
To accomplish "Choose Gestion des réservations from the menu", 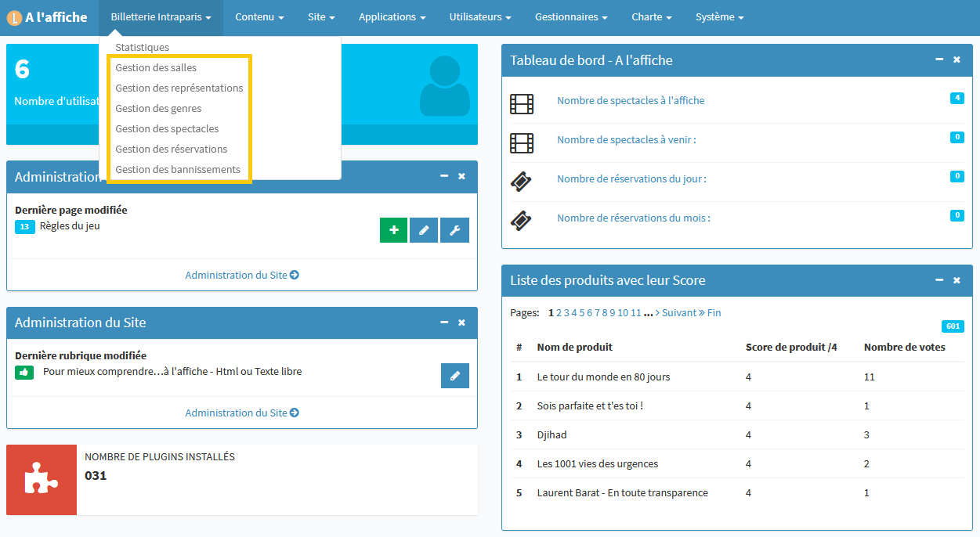I will coord(172,150).
